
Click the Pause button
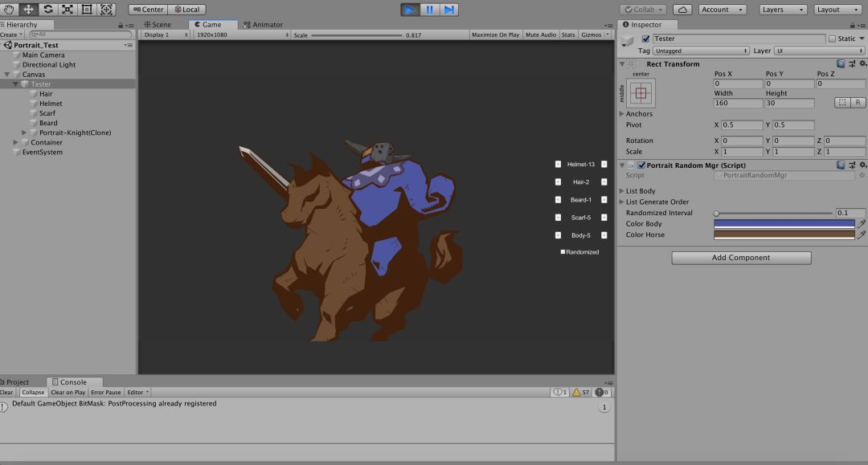point(430,10)
